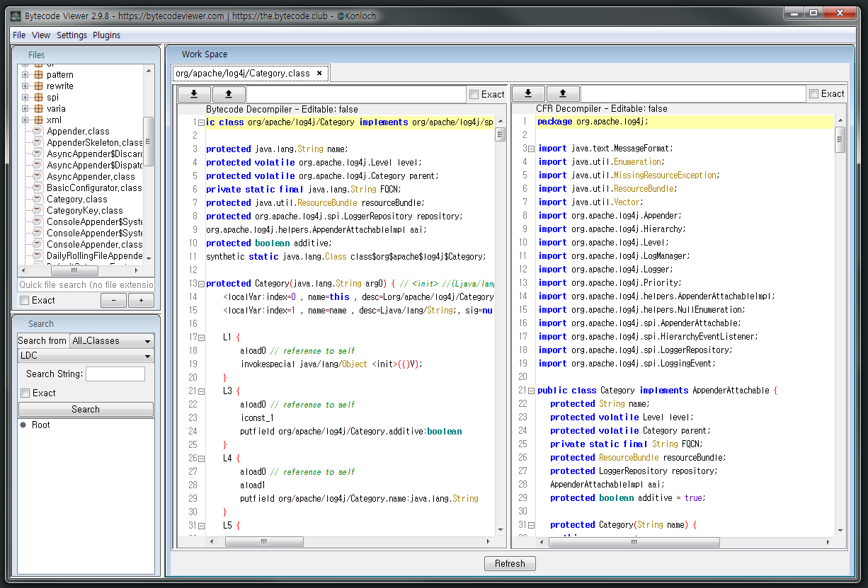Click the plus expand button in Files panel

point(141,301)
